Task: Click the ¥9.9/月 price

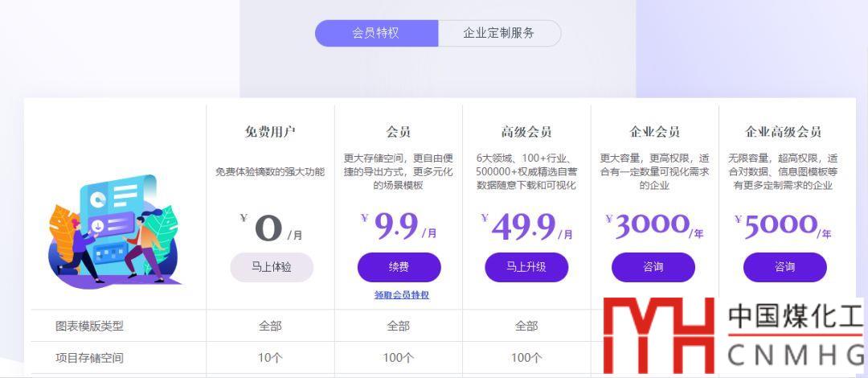Action: [399, 228]
